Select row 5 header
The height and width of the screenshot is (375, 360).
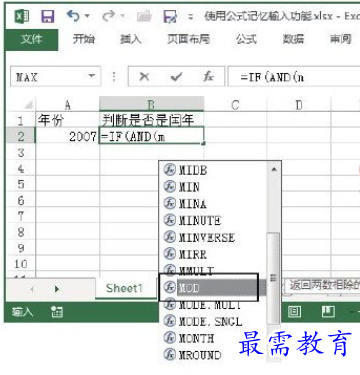tap(21, 184)
